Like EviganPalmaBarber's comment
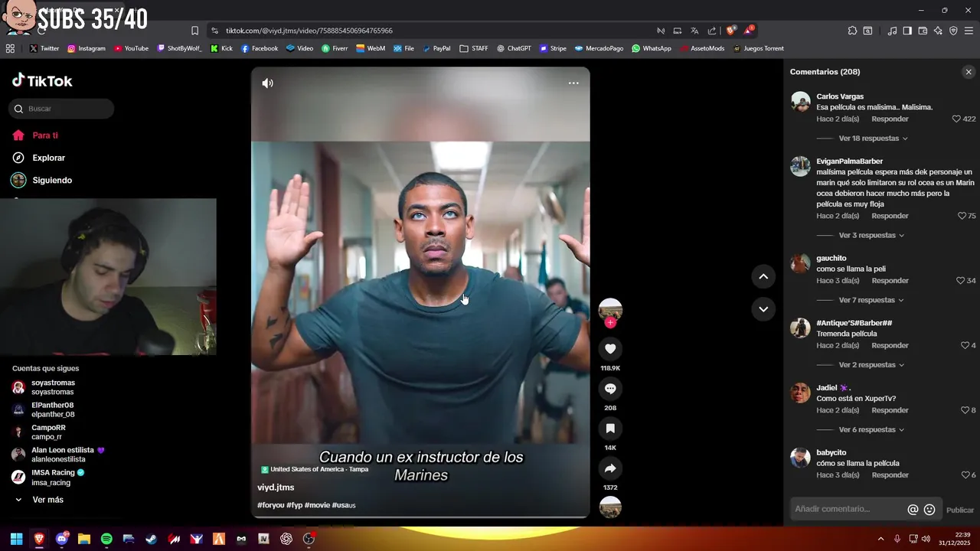This screenshot has height=551, width=980. coord(962,216)
